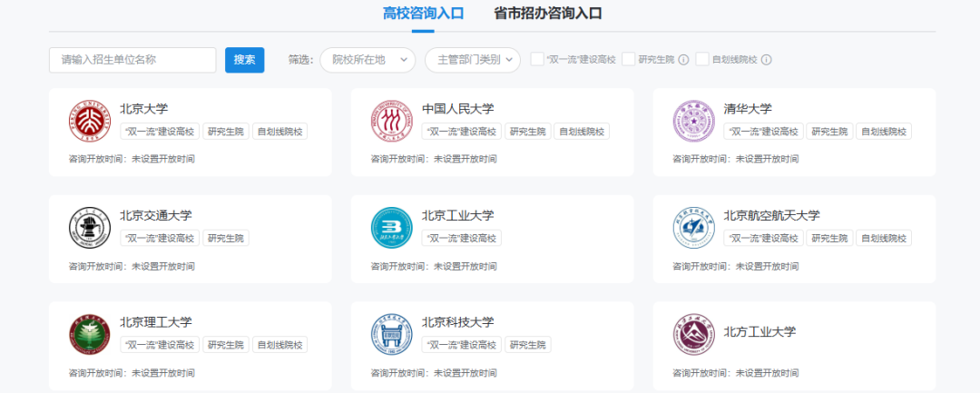Image resolution: width=980 pixels, height=393 pixels.
Task: Click 中国人民大学's 自划线院校 tag
Action: pos(582,132)
